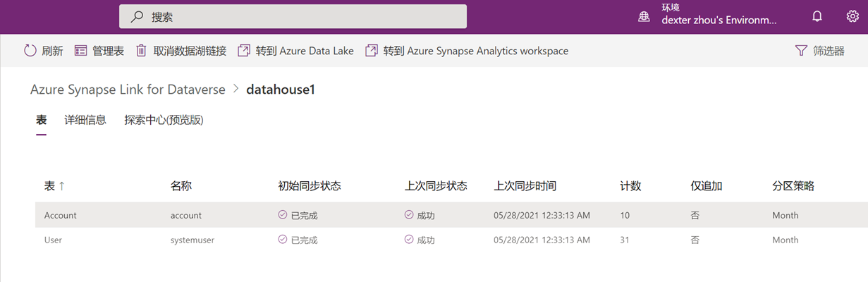Viewport: 868px width, 282px height.
Task: Click 取消数据湖链接 command
Action: point(190,51)
